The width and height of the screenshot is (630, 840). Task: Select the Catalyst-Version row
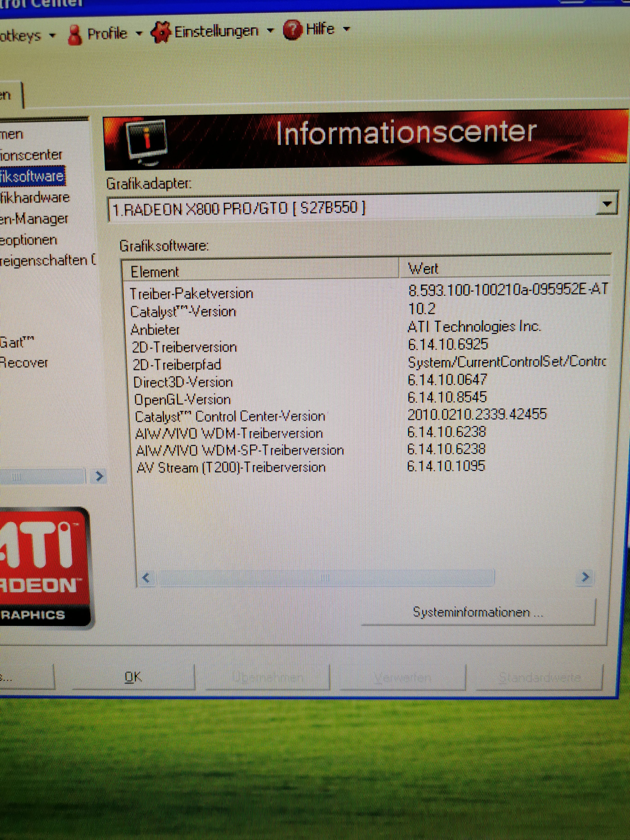(x=183, y=312)
